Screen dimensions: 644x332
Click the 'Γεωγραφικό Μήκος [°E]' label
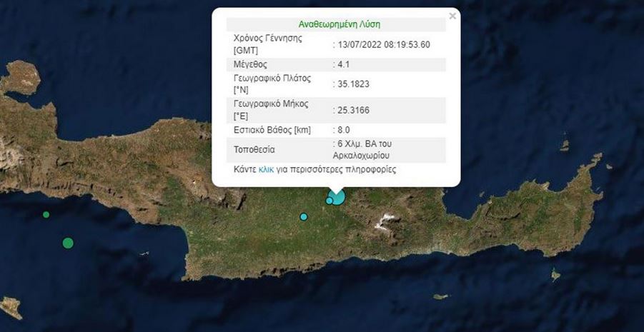[x=271, y=111]
